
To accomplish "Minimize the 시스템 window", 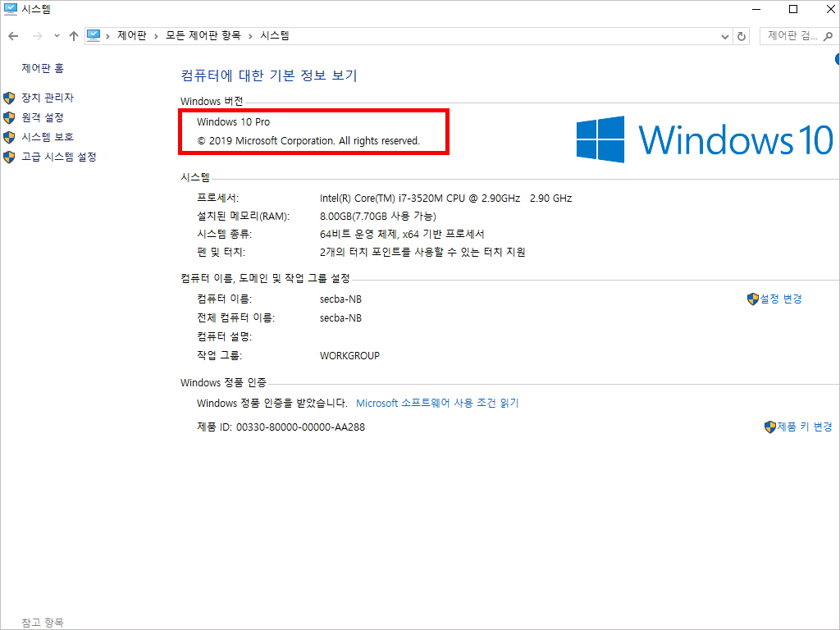I will [756, 9].
